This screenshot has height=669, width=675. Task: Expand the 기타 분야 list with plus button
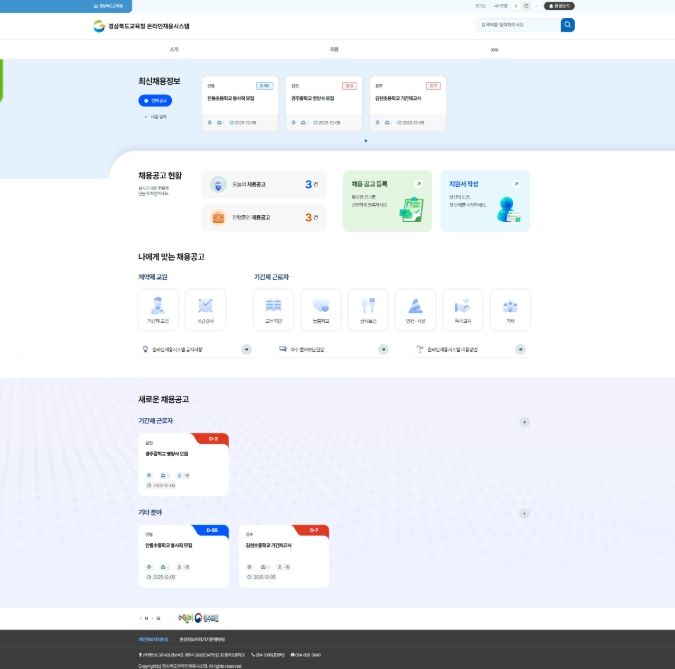[524, 514]
